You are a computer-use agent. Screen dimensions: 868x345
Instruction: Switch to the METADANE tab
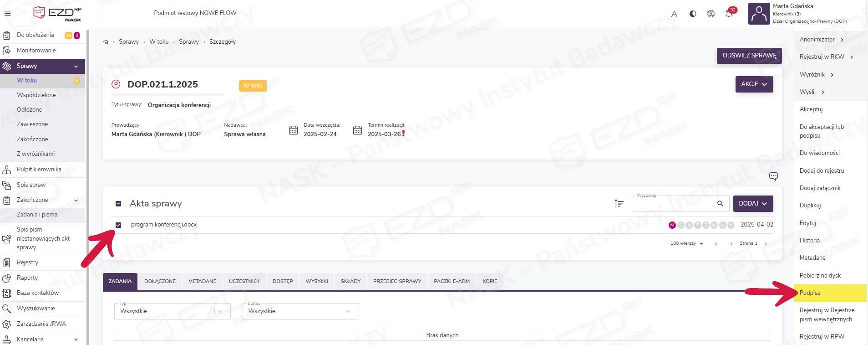[x=202, y=281]
